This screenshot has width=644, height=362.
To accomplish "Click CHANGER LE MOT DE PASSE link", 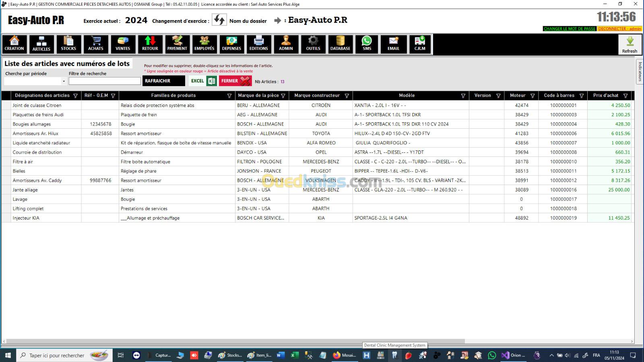I will 569,29.
